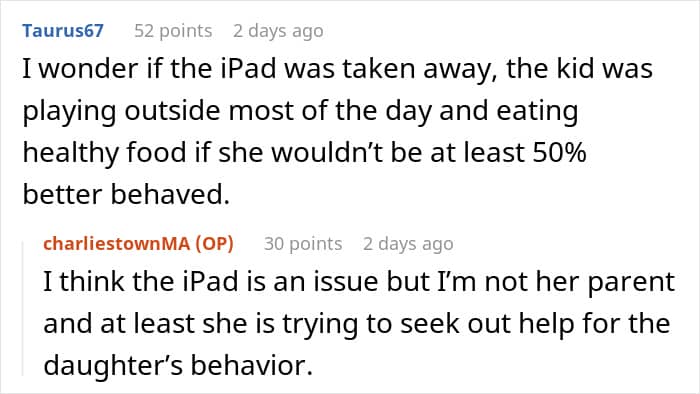Image resolution: width=700 pixels, height=394 pixels.
Task: Open charliestownMA user profile link
Action: pyautogui.click(x=116, y=244)
